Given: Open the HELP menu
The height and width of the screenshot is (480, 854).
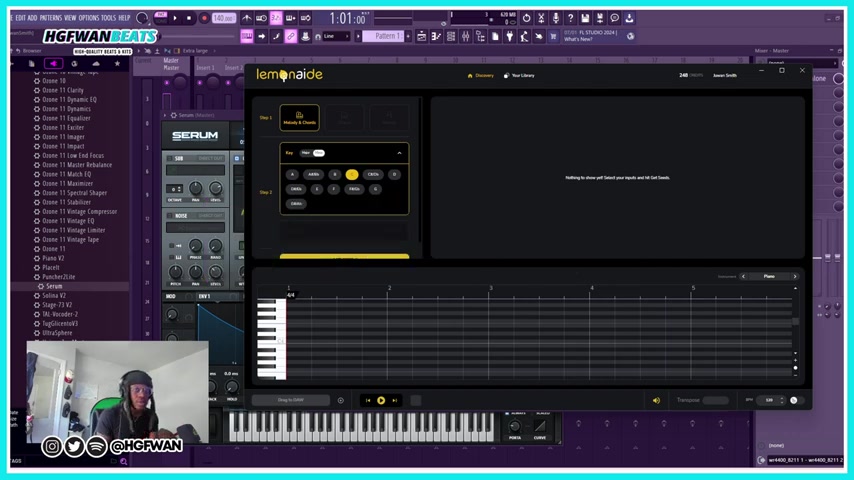Looking at the screenshot, I should (x=124, y=18).
